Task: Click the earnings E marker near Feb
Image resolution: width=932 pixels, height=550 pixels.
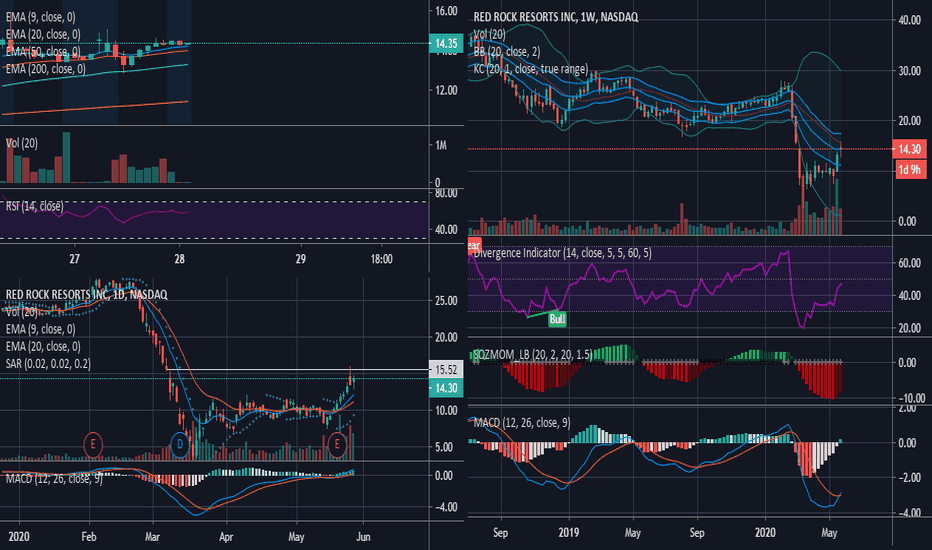Action: (x=93, y=444)
